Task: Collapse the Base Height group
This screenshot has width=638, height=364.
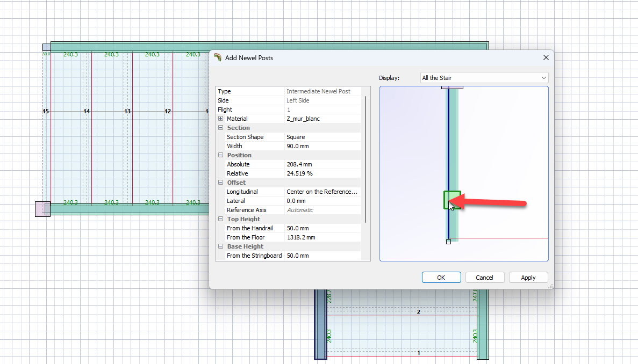Action: pos(220,246)
